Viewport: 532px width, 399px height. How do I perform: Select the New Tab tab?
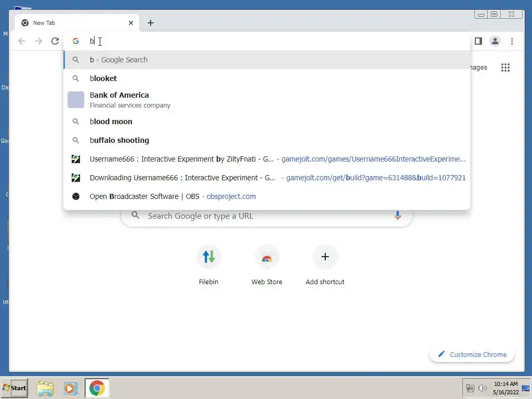click(77, 23)
